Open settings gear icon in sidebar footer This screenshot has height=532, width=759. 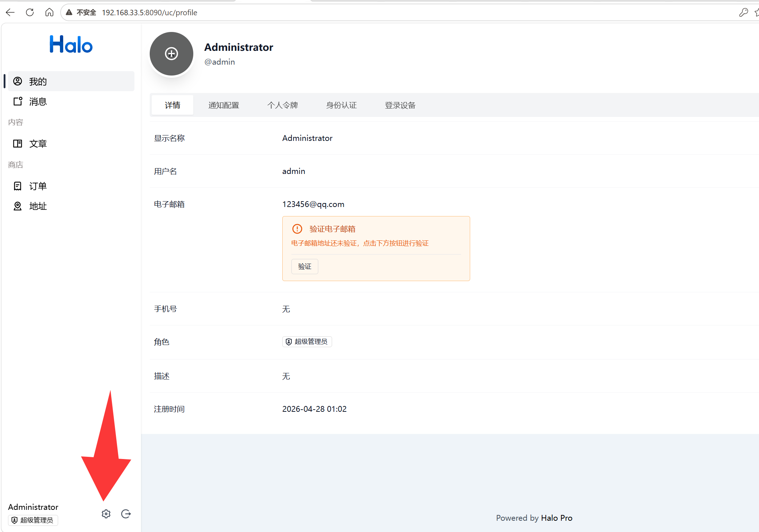tap(106, 514)
